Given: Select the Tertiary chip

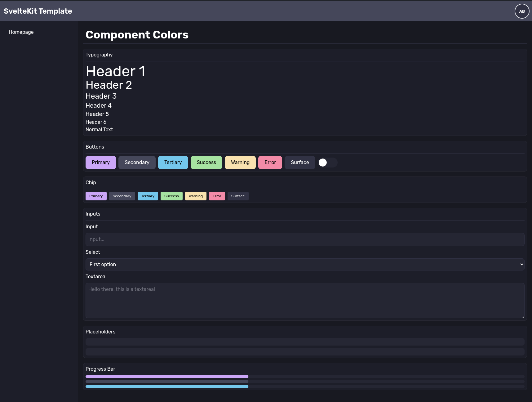Looking at the screenshot, I should click(148, 196).
